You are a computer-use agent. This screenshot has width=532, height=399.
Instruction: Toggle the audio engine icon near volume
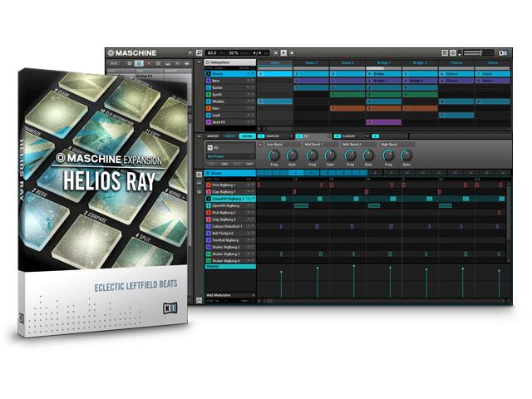click(x=452, y=53)
